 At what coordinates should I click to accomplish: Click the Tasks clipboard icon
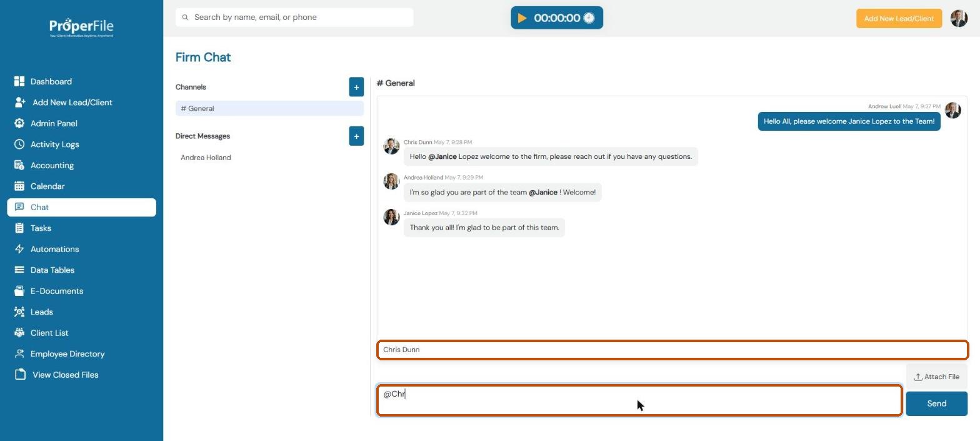(19, 228)
